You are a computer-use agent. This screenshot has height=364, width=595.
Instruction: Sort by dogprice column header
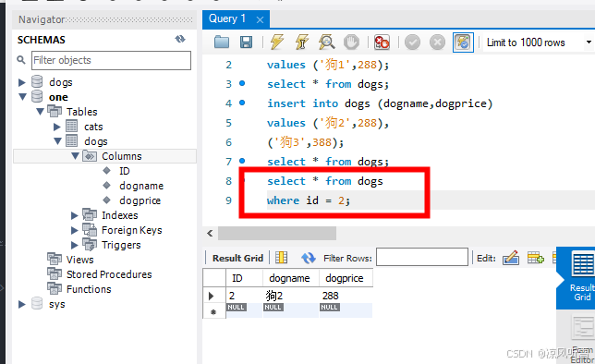click(x=346, y=278)
